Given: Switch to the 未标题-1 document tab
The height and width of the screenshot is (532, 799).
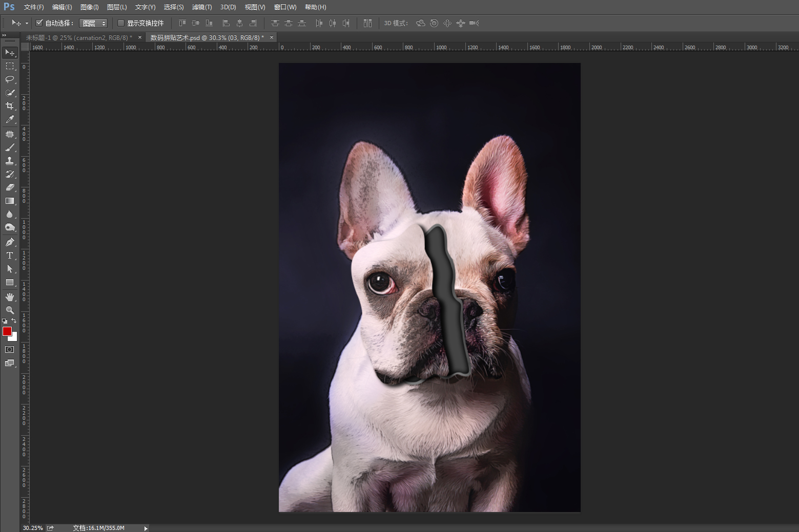Looking at the screenshot, I should (x=78, y=37).
